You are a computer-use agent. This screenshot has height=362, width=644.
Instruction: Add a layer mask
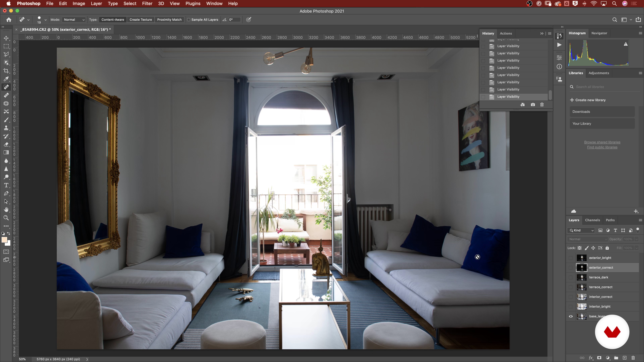coord(599,358)
